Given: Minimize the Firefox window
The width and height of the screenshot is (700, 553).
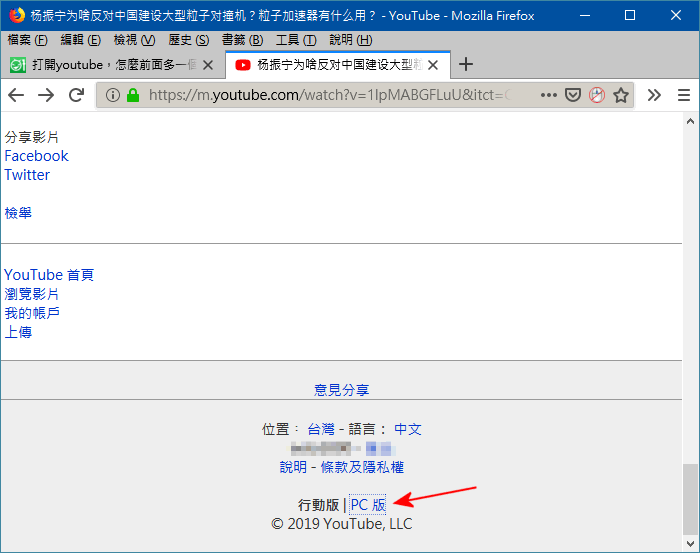Looking at the screenshot, I should 585,15.
